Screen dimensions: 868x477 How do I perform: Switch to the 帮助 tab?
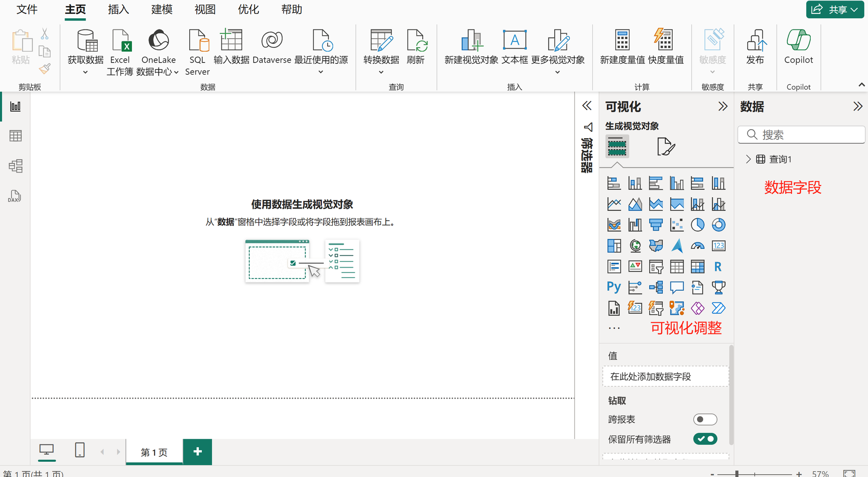point(292,10)
